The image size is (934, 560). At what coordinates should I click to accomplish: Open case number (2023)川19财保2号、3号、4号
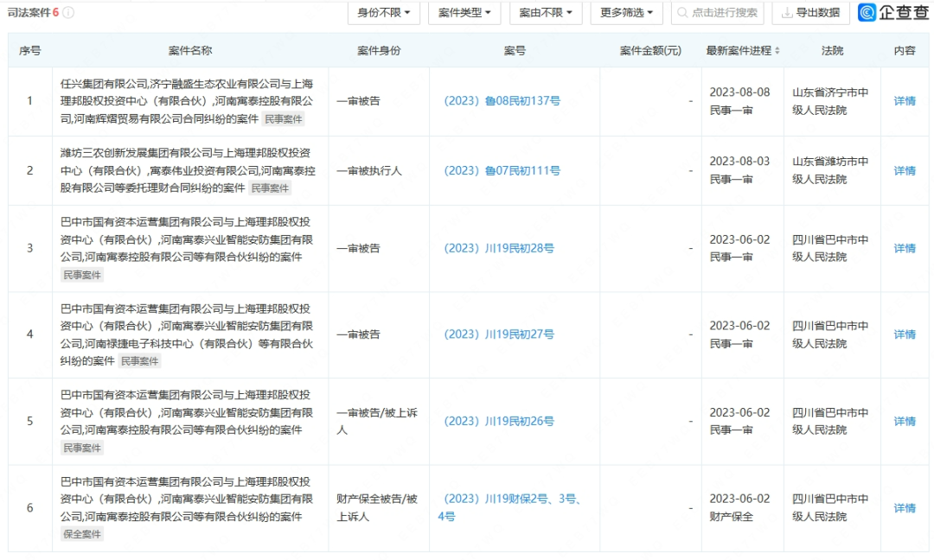[x=509, y=507]
